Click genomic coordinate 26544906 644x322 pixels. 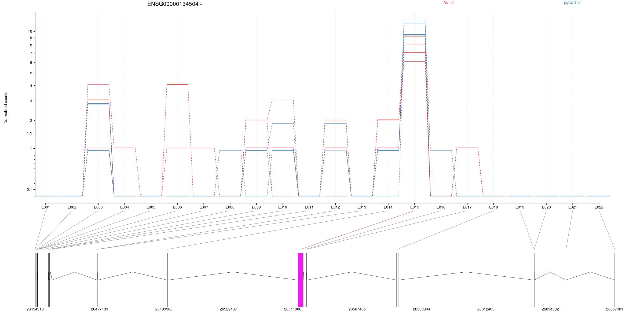coord(292,309)
